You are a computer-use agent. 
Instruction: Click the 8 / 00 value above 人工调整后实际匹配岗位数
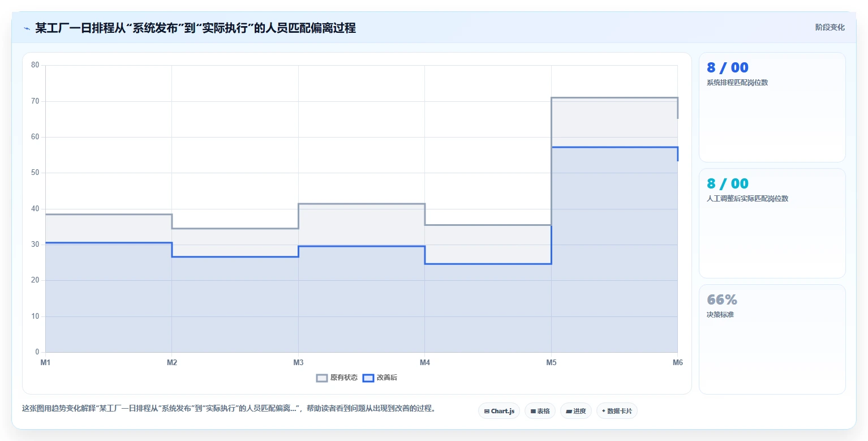click(728, 184)
